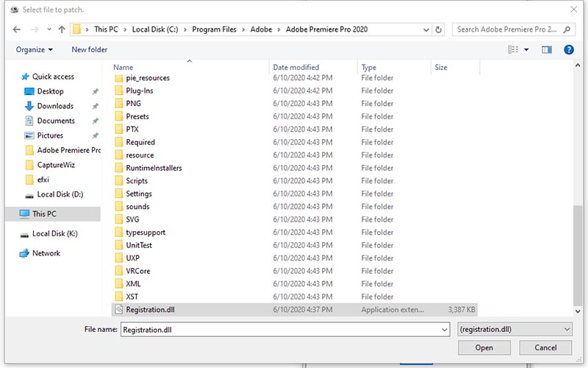Select the UnitTest folder icon

tap(119, 245)
